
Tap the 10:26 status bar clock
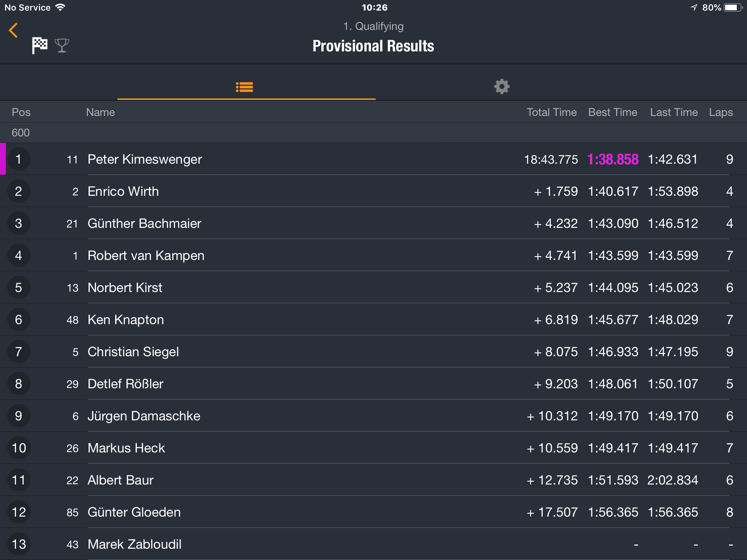click(x=375, y=7)
